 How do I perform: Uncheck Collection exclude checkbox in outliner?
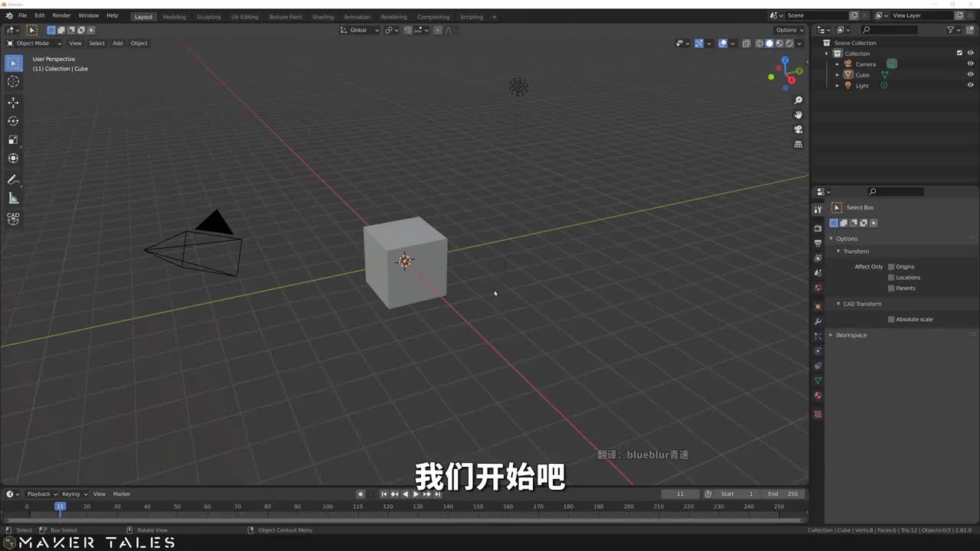click(x=959, y=54)
